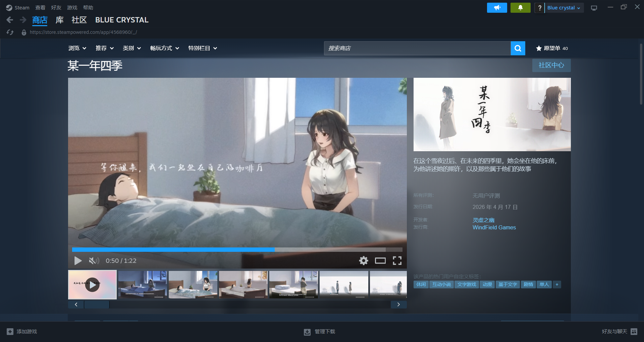Open developer link 灵虚之幽

483,220
